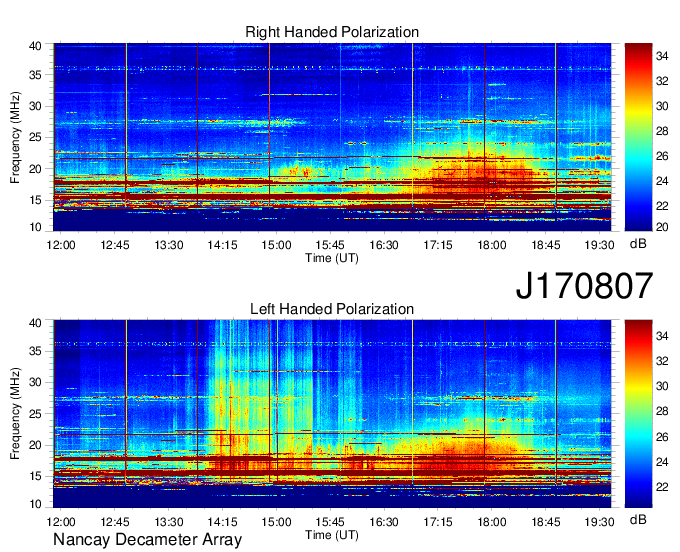Image resolution: width=680 pixels, height=552 pixels.
Task: Click the Right Handed plot's dB color bar
Action: (638, 137)
